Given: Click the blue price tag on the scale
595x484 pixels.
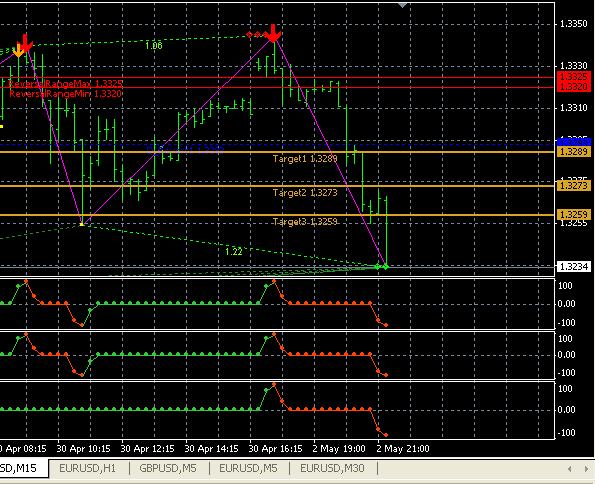Looking at the screenshot, I should click(x=574, y=142).
